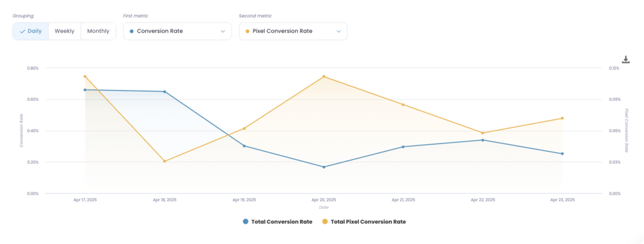Select the orange peak data point at Apr 20, 2025
This screenshot has height=244, width=644.
coord(324,76)
